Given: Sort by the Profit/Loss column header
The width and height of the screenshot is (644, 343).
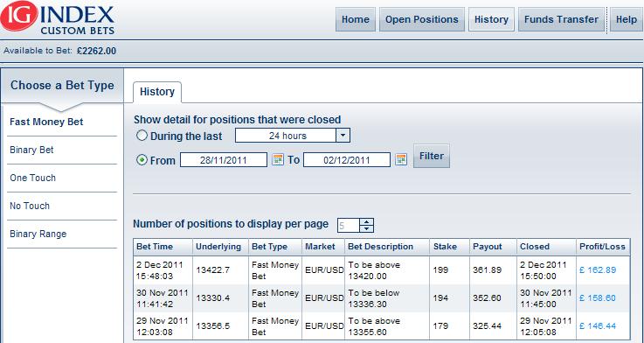Looking at the screenshot, I should [603, 247].
